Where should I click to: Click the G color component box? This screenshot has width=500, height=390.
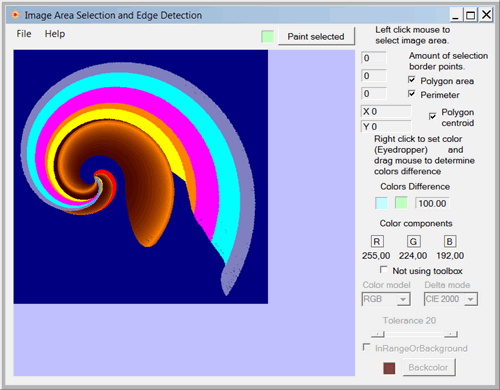[x=413, y=241]
